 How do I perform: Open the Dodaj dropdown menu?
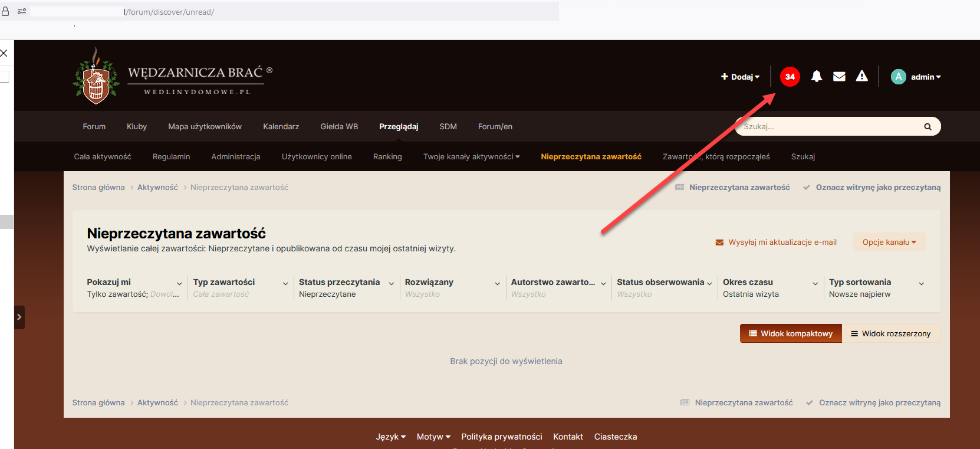pos(740,77)
